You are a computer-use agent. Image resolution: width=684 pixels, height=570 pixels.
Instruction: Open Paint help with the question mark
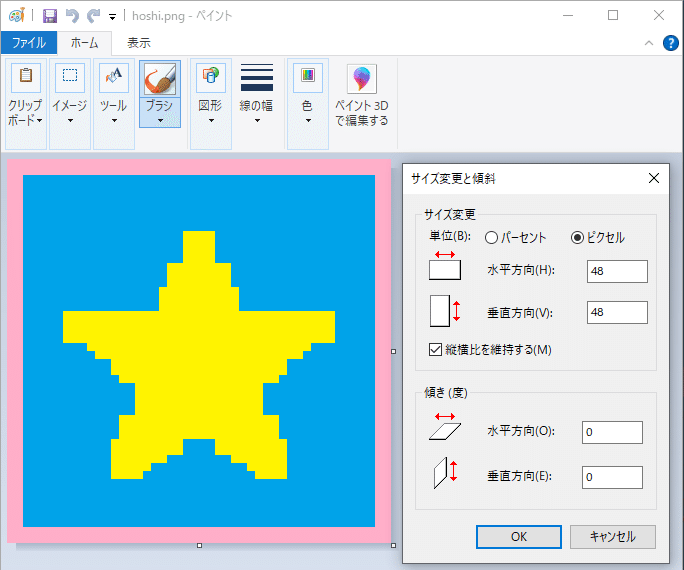(670, 43)
